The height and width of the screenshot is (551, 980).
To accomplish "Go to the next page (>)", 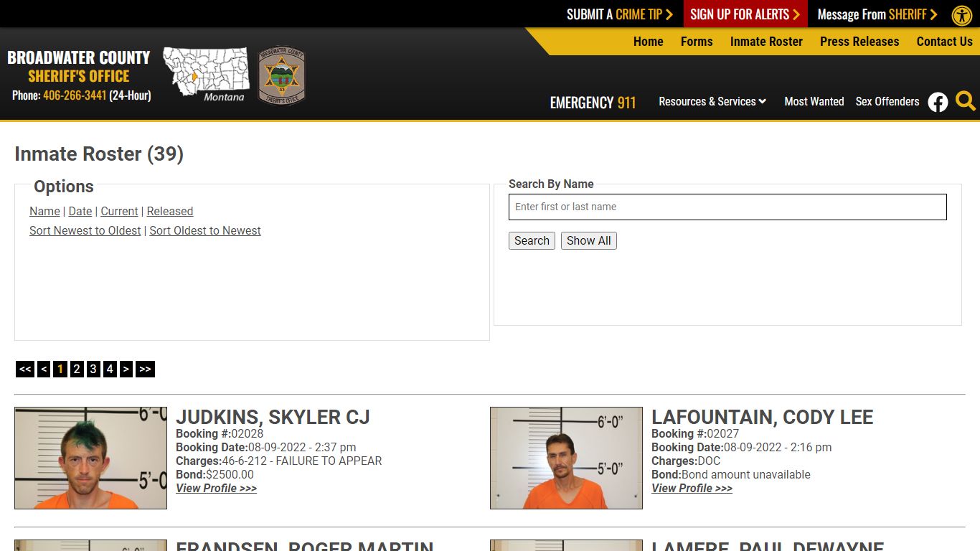I will 126,369.
